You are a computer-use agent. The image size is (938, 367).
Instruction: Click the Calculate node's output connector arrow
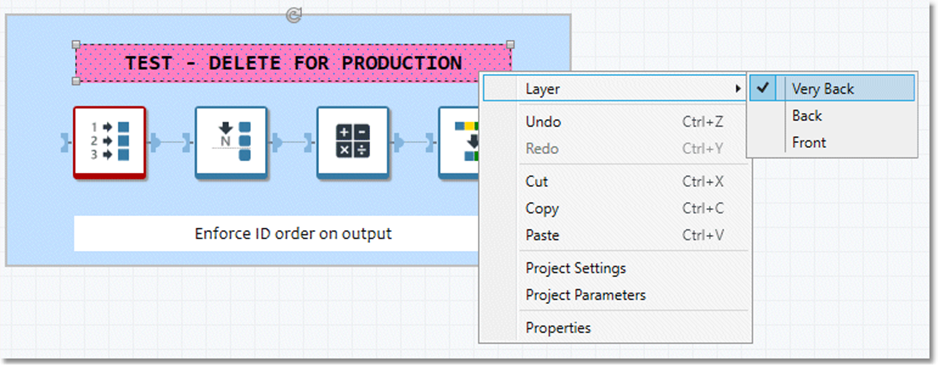tap(398, 142)
